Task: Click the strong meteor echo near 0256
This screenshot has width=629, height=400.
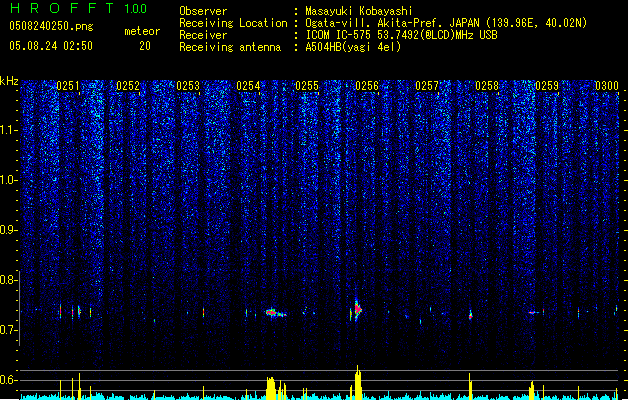Action: [357, 309]
